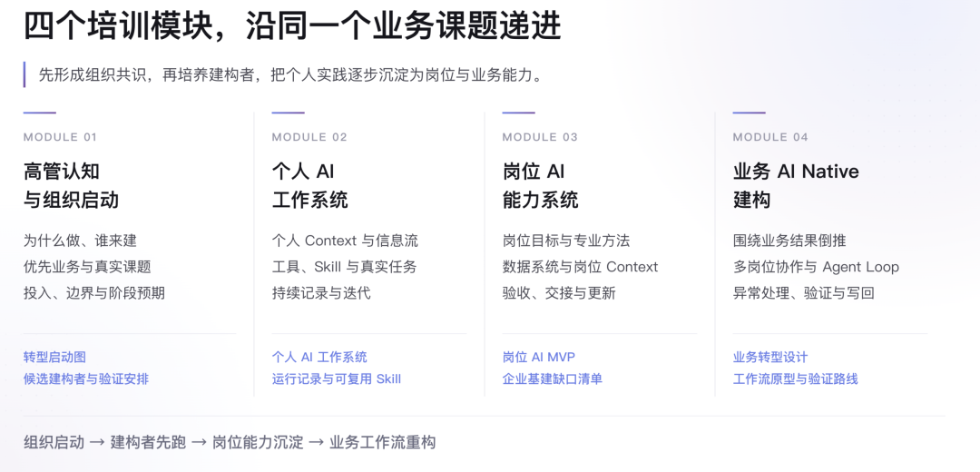Viewport: 980px width, 472px height.
Task: Click the 候选建构者与验证安排 link
Action: click(85, 379)
